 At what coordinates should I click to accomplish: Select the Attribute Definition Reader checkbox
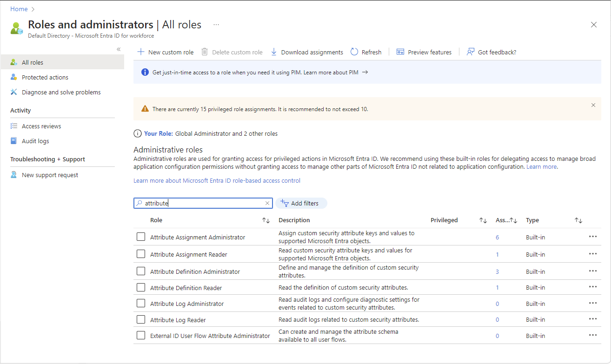point(141,288)
